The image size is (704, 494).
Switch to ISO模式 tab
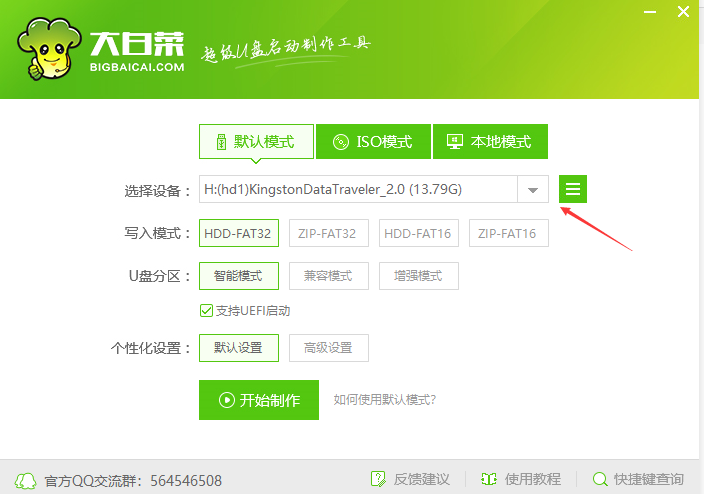click(x=373, y=141)
